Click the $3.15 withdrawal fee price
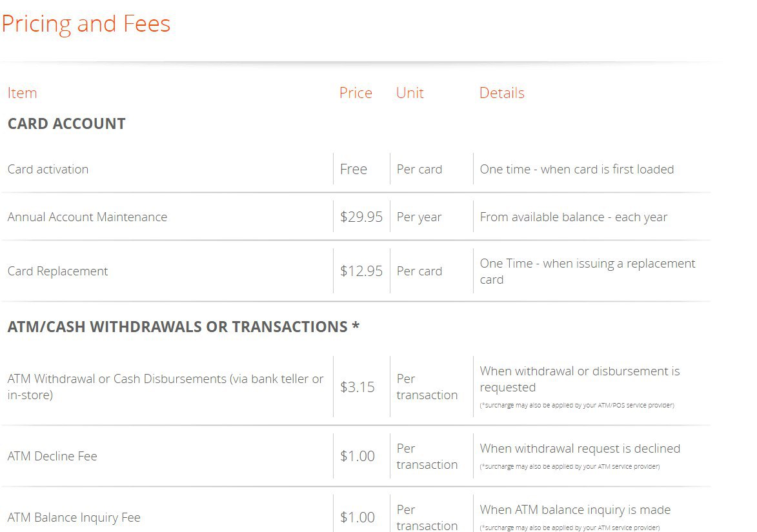The width and height of the screenshot is (757, 532). pyautogui.click(x=358, y=388)
